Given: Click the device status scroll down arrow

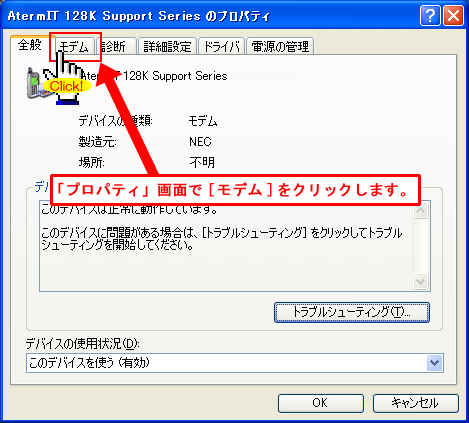Looking at the screenshot, I should [x=421, y=282].
